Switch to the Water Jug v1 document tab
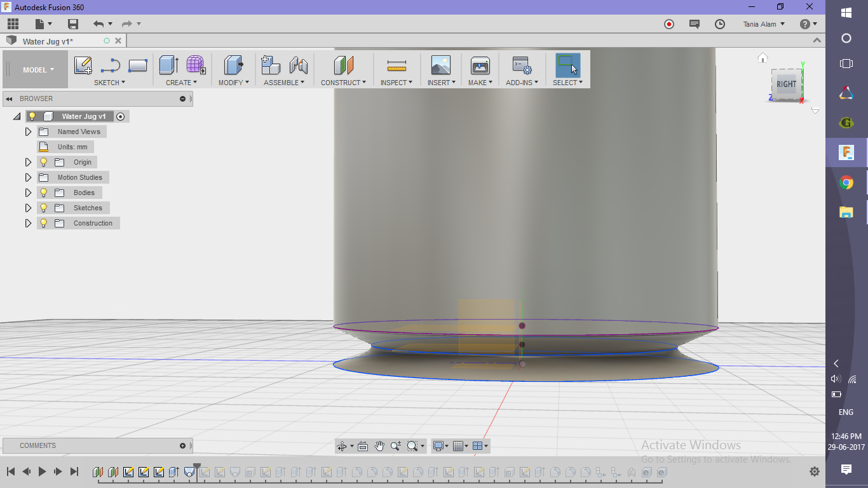Screen dimensions: 868x488 coord(48,41)
